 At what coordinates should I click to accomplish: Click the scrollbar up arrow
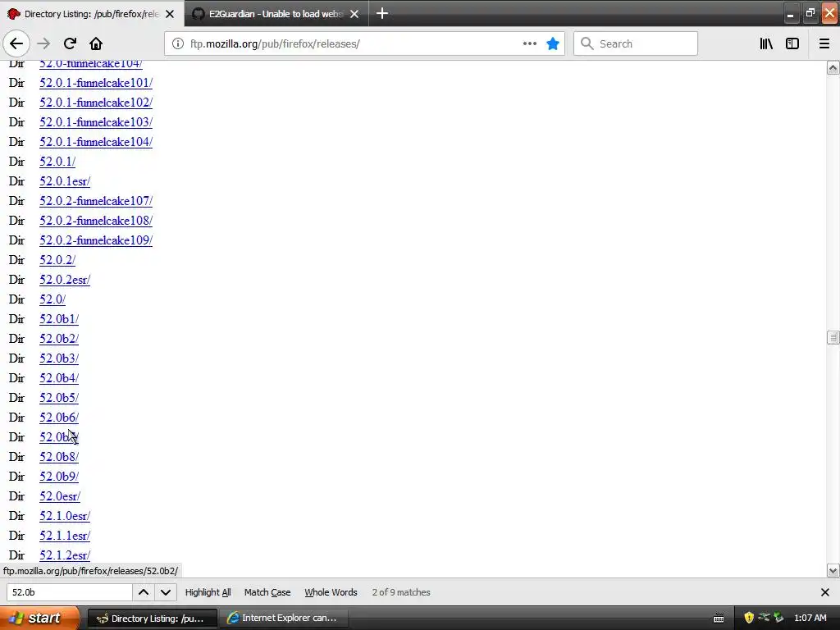point(833,67)
